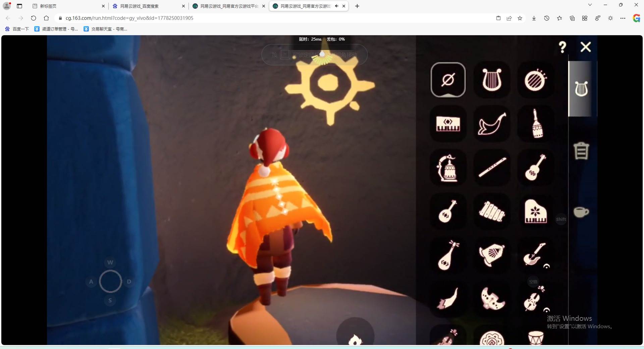Choose the harp in the instrument grid
The width and height of the screenshot is (644, 349).
click(x=492, y=80)
